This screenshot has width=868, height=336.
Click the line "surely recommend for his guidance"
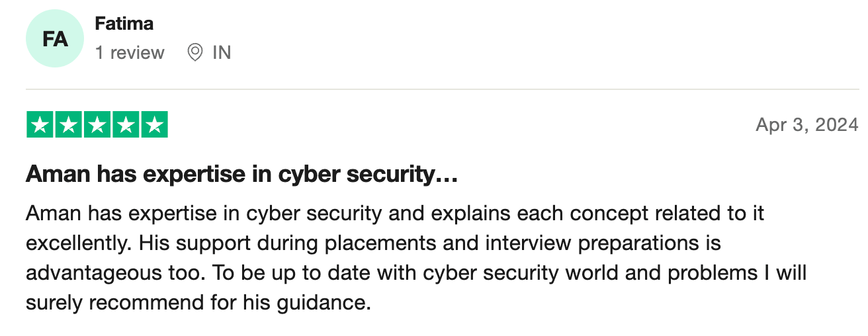click(x=196, y=303)
